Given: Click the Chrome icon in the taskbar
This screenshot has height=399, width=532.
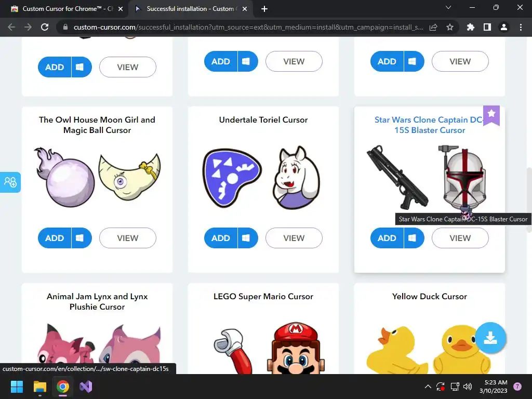Looking at the screenshot, I should (63, 387).
